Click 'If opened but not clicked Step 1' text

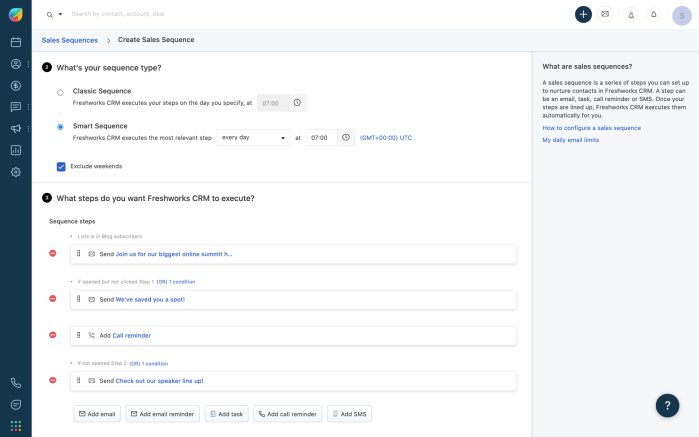pos(115,282)
